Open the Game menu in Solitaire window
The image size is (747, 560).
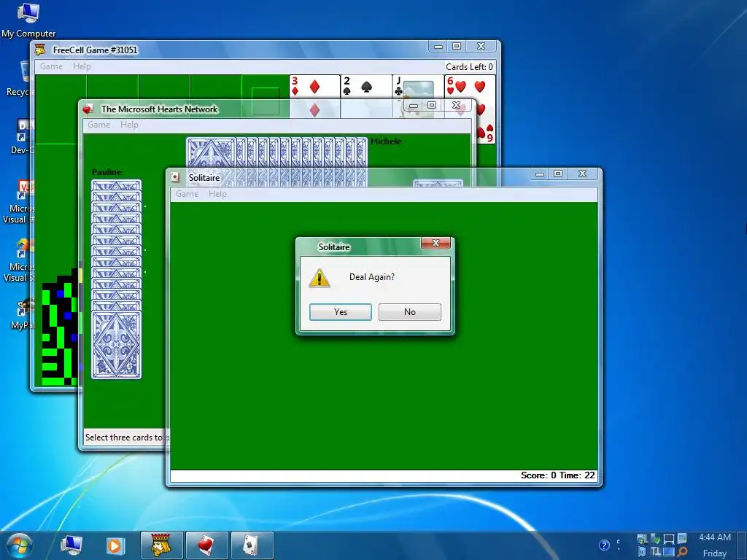[x=187, y=194]
